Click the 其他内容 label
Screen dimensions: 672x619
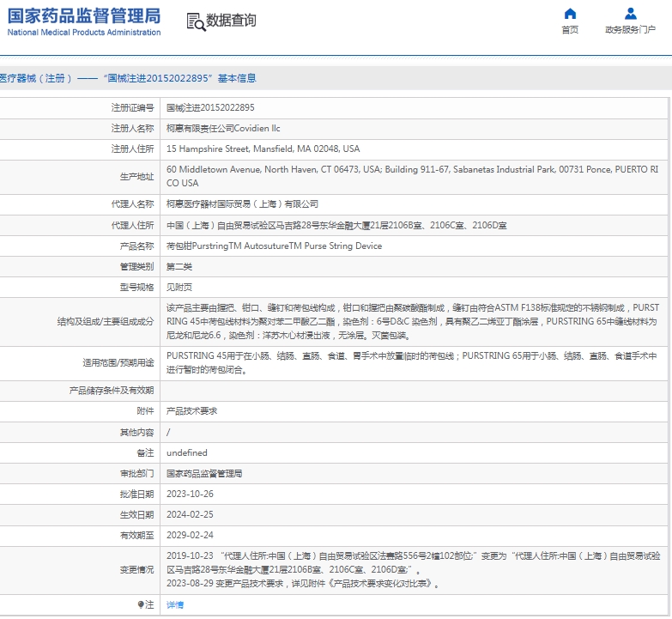[136, 432]
